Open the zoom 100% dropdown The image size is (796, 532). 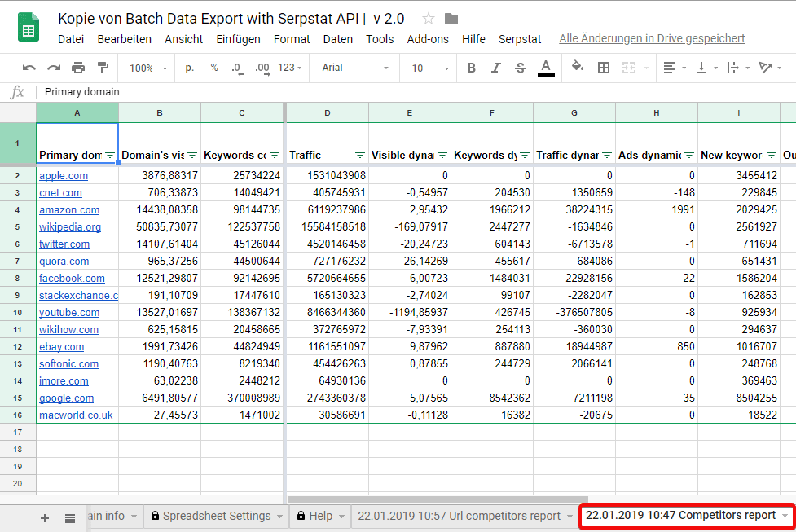coord(148,68)
